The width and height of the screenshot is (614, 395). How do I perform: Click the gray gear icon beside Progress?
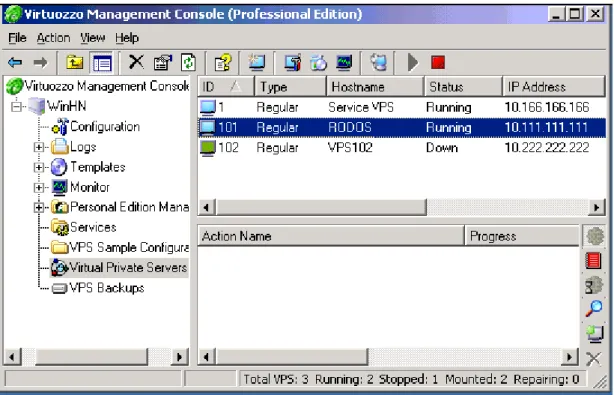tap(595, 236)
